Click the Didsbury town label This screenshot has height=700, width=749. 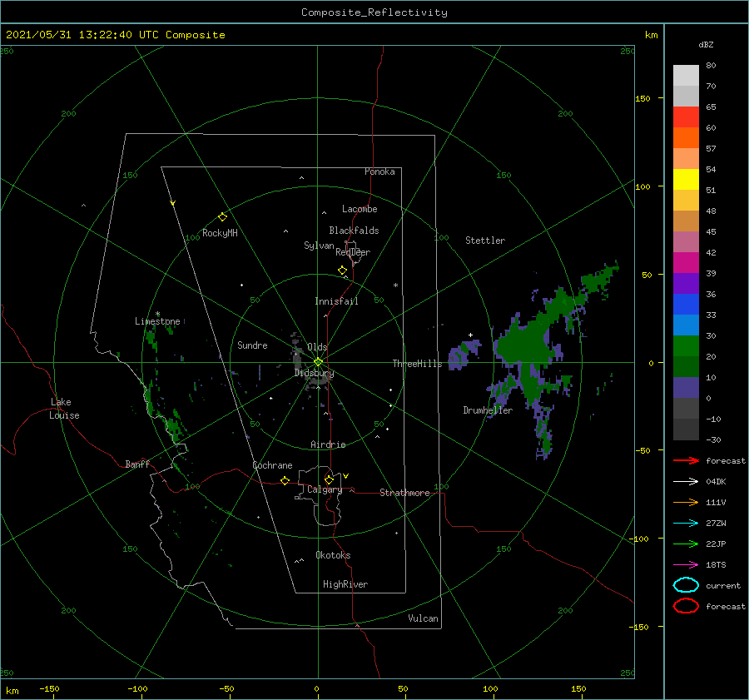(314, 373)
